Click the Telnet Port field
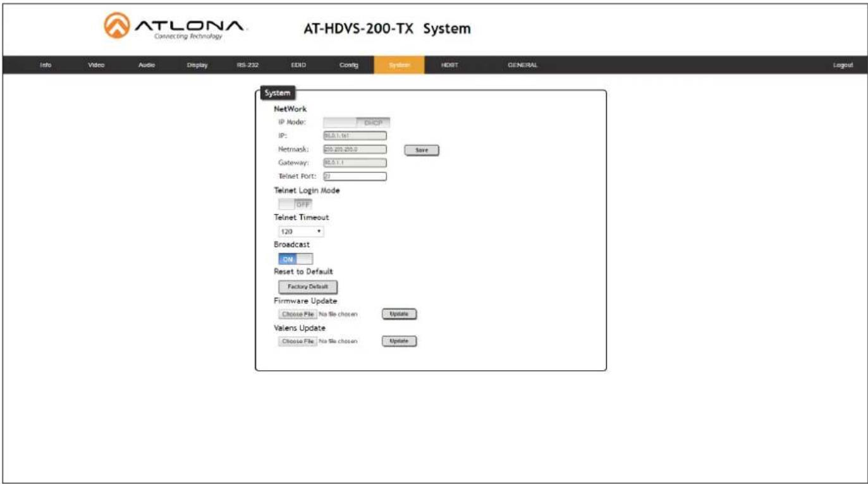This screenshot has height=484, width=868. point(355,177)
